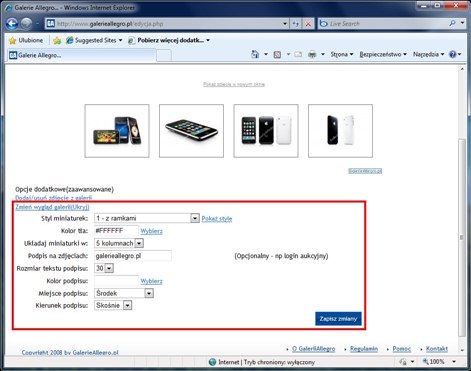The height and width of the screenshot is (371, 471).
Task: Click the Read mail icon in command bar
Action: click(x=298, y=54)
